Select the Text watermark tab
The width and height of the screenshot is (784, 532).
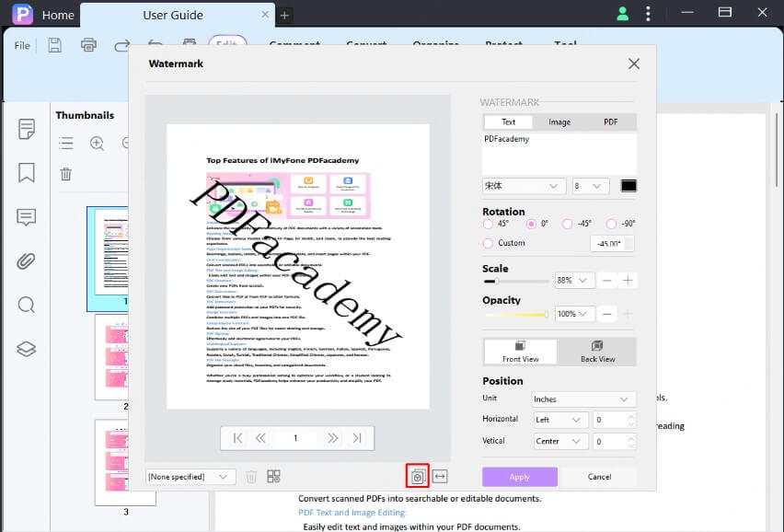click(x=509, y=122)
